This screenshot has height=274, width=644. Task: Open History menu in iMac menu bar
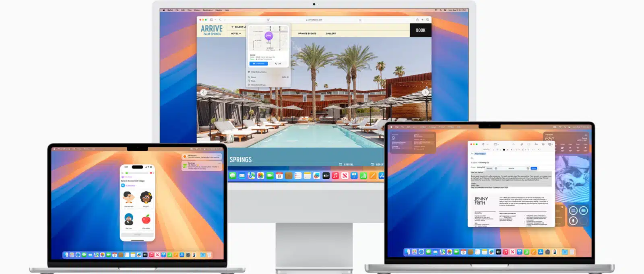pos(197,10)
